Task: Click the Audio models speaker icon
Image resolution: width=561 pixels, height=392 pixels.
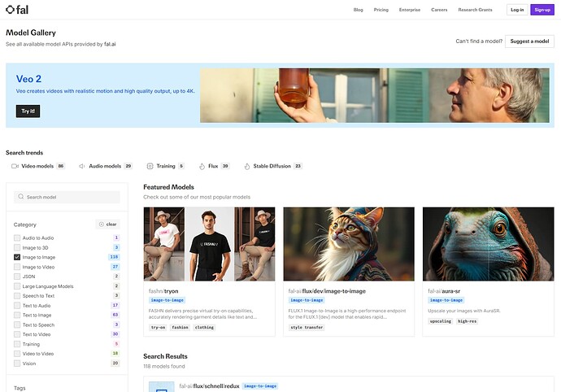Action: pos(82,166)
